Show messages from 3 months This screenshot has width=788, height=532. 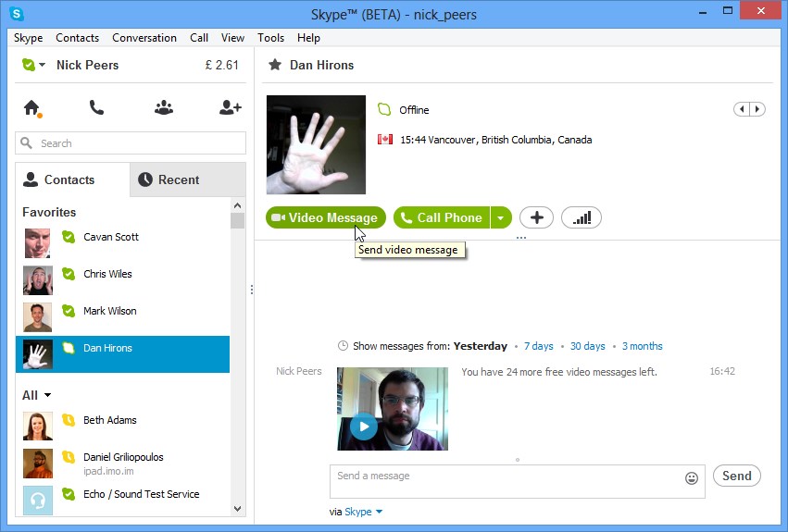click(643, 346)
